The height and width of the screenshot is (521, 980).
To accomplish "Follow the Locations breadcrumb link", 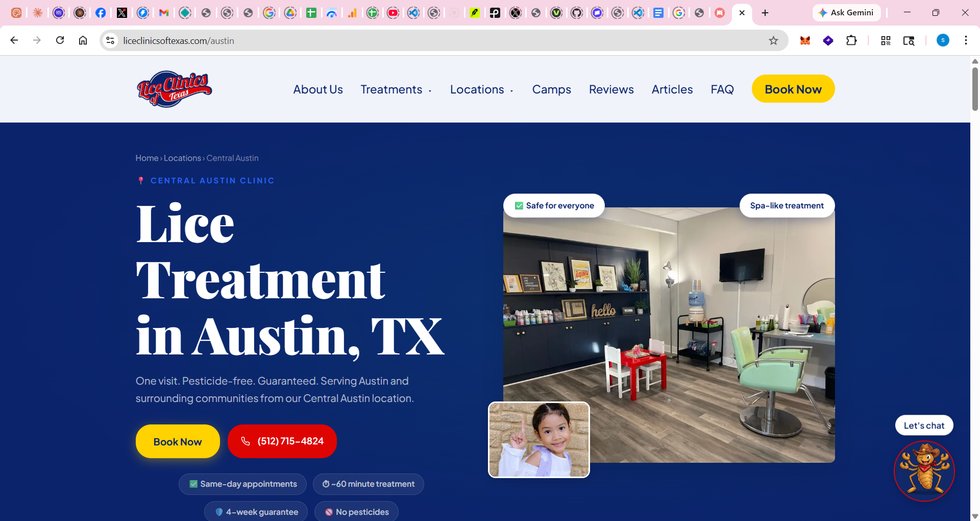I will pos(182,158).
